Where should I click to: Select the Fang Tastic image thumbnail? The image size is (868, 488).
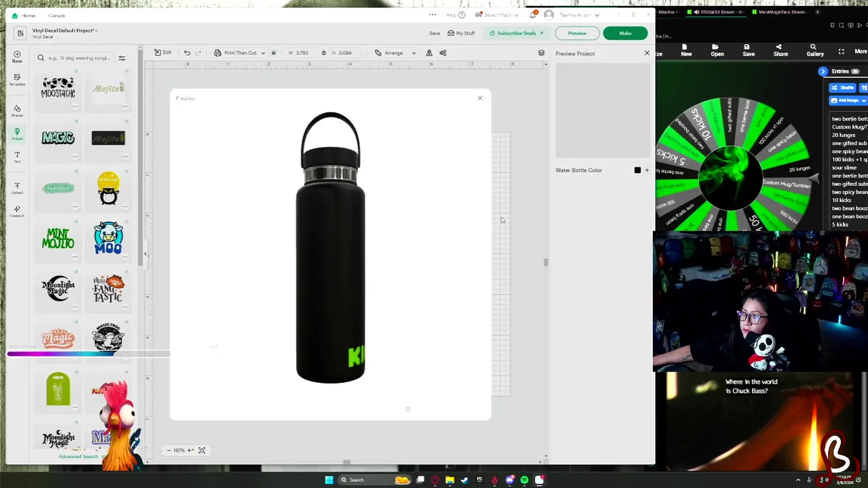108,289
